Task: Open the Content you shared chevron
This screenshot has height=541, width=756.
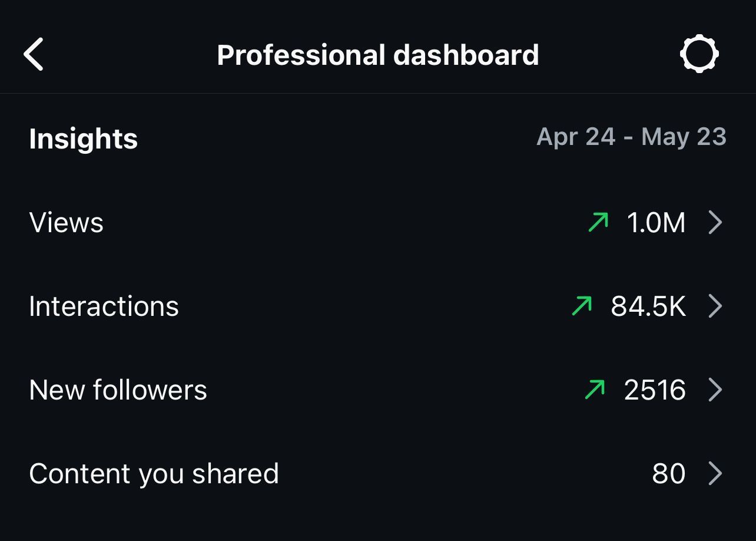Action: (715, 474)
